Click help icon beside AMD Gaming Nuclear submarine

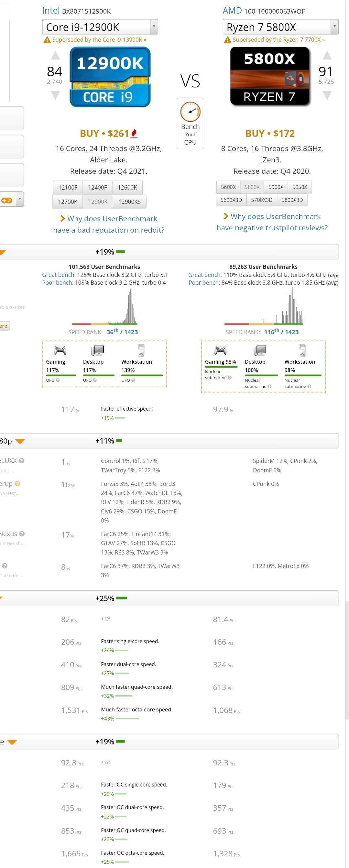[x=230, y=378]
